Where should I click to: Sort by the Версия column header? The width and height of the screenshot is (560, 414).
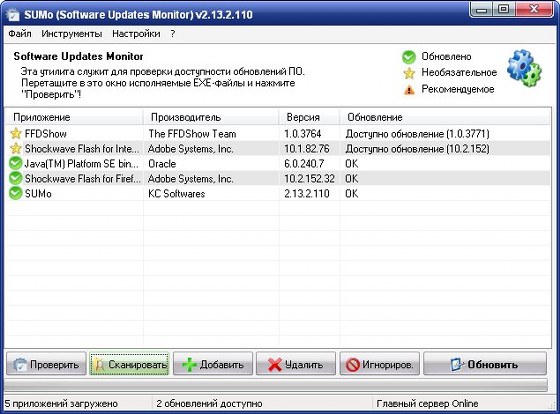[x=309, y=117]
